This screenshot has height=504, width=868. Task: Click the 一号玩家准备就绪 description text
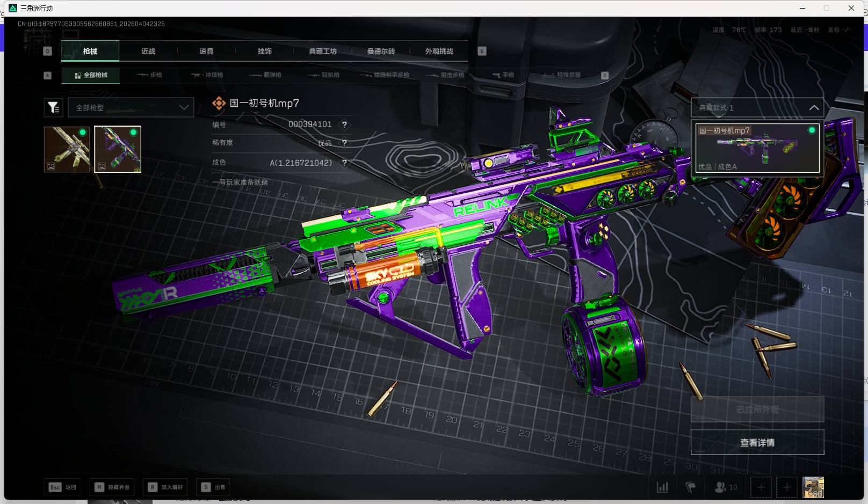(x=240, y=182)
